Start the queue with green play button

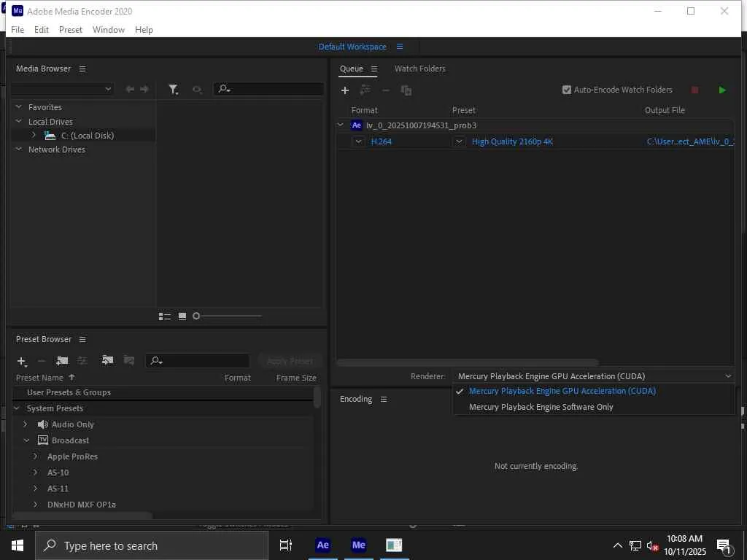click(722, 90)
